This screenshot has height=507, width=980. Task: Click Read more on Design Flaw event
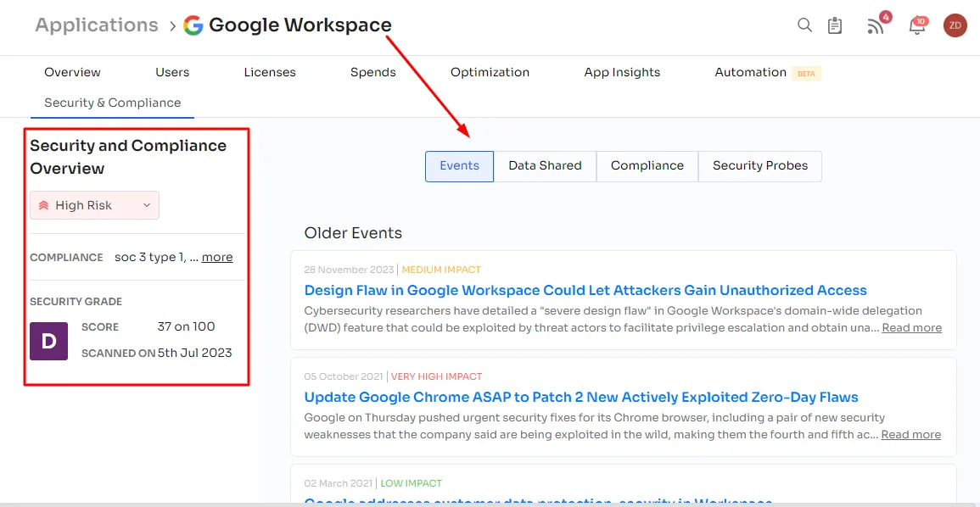point(912,328)
